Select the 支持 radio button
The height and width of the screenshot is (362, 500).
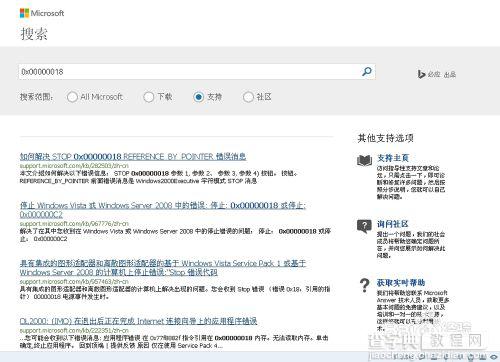point(199,97)
